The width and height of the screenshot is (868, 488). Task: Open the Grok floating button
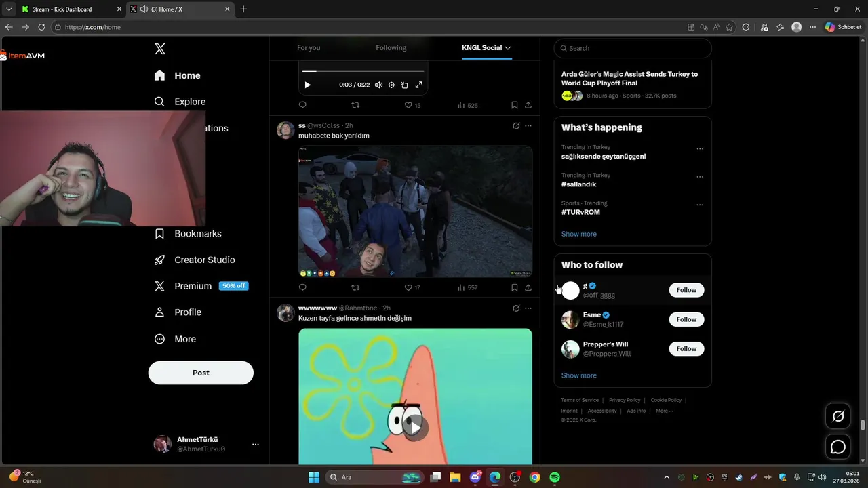[838, 416]
